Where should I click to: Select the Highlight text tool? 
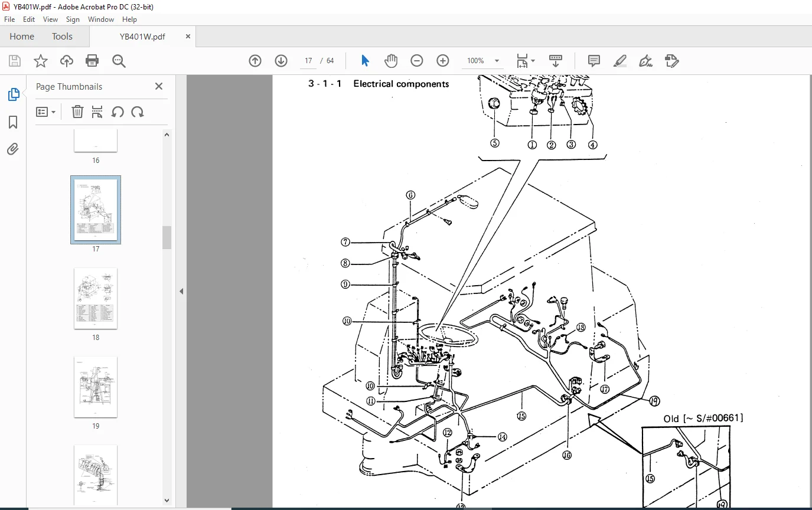point(620,61)
